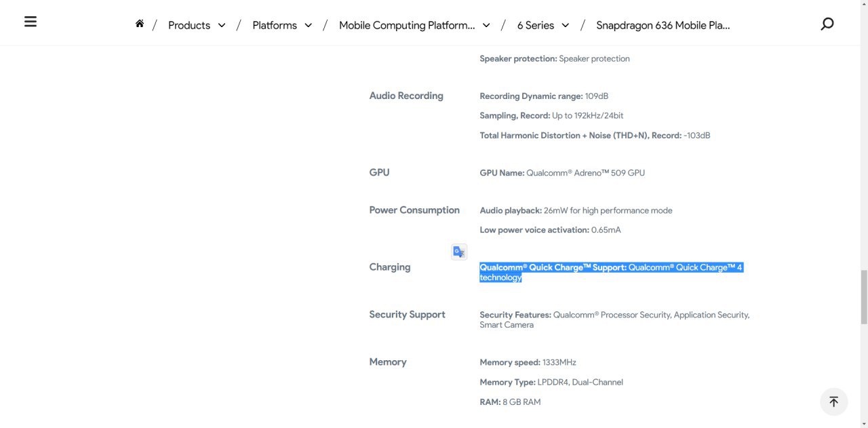Click the Security Support section heading
Image resolution: width=868 pixels, height=428 pixels.
click(408, 315)
